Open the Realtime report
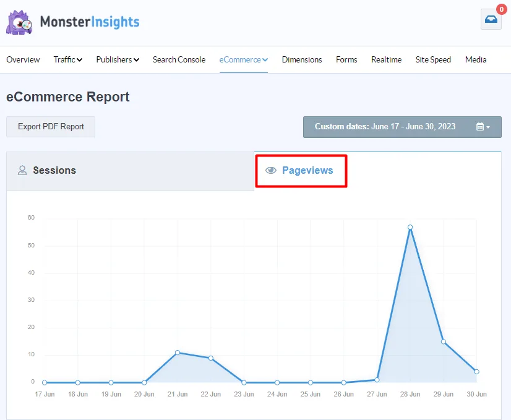 pos(386,59)
